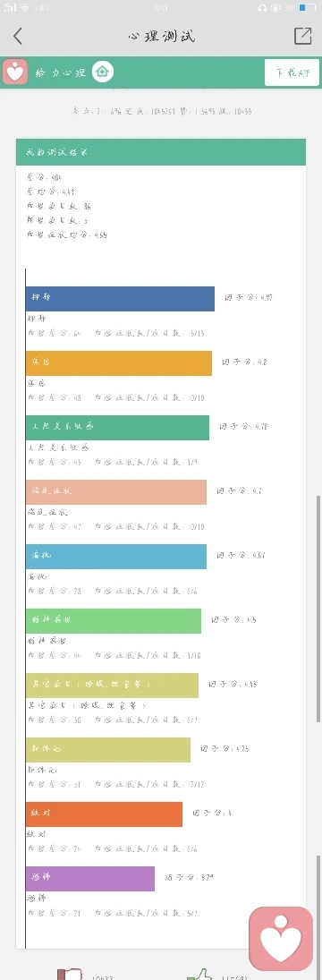Tap the back arrow in the header
This screenshot has height=980, width=322.
18,37
